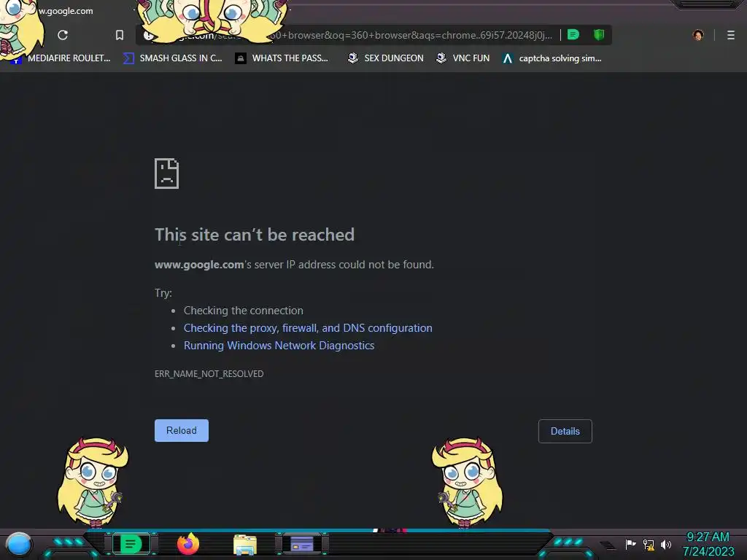Screen dimensions: 747x560
Task: Open the network status tray icon
Action: pyautogui.click(x=649, y=544)
